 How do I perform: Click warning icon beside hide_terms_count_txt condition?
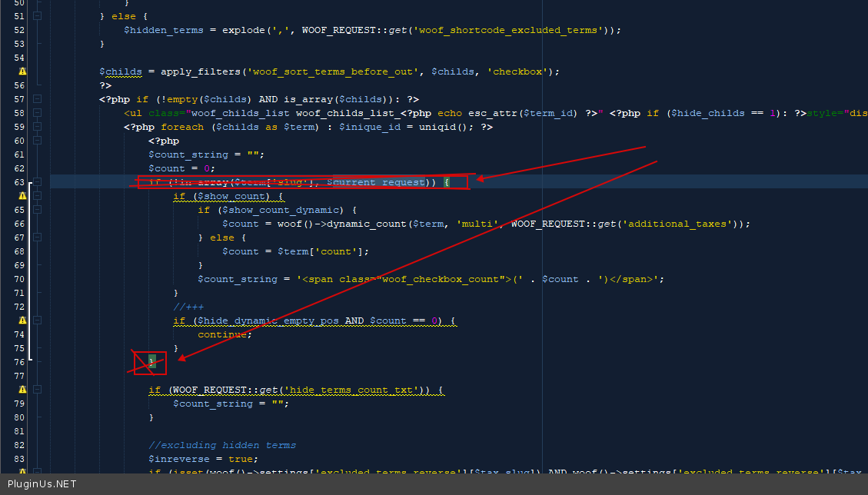click(22, 390)
